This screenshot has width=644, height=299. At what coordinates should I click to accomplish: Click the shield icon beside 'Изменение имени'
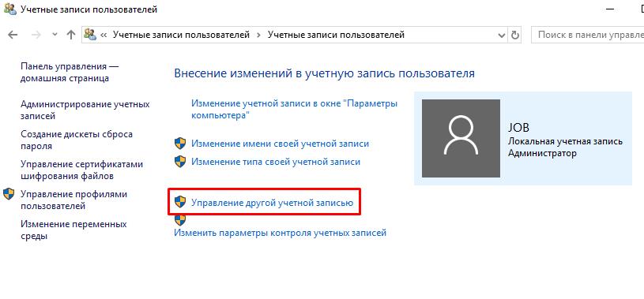coord(180,144)
